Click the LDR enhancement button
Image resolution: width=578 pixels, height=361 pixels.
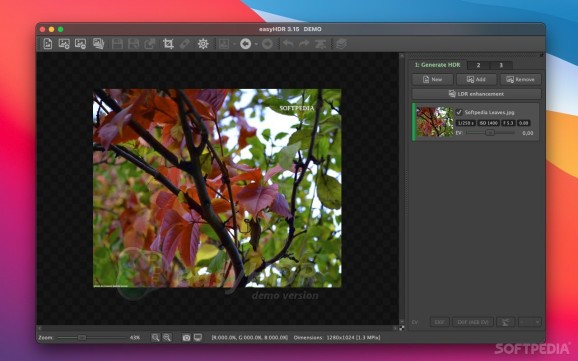[476, 94]
